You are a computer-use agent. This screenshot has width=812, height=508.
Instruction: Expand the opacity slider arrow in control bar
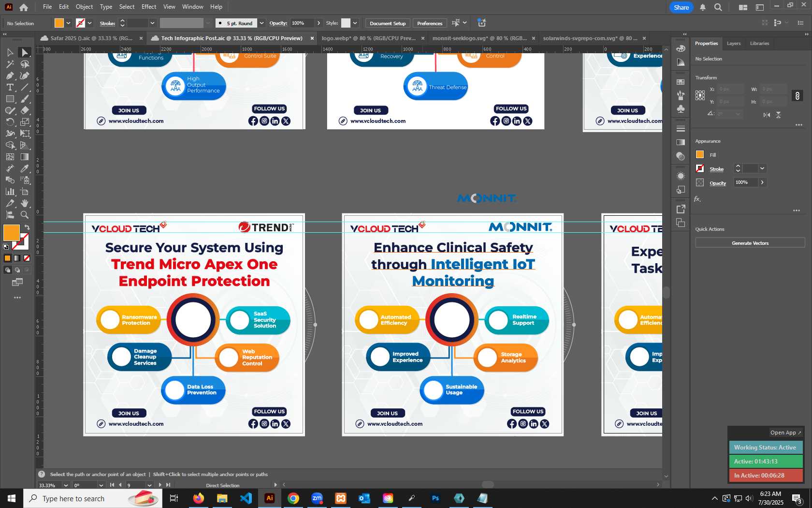(319, 23)
